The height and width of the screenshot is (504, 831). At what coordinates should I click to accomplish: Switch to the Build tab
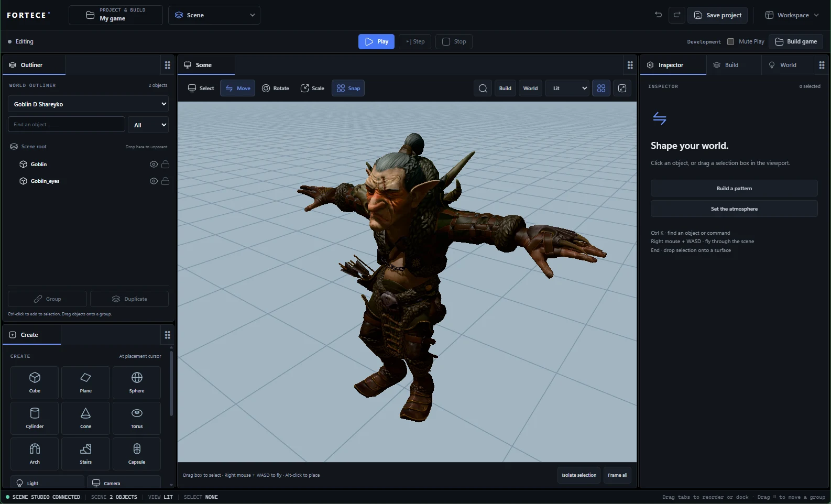733,65
